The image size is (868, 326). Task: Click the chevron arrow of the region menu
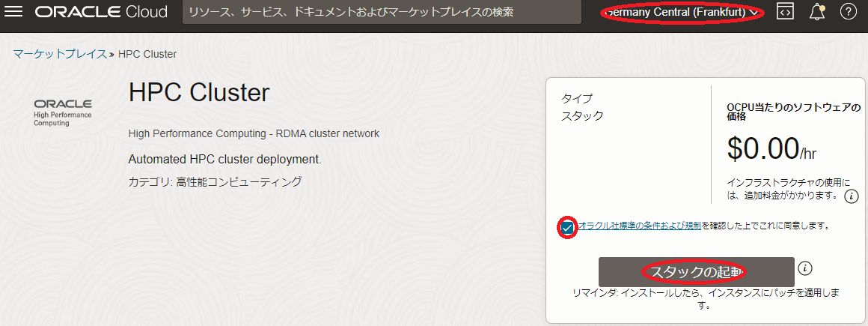[753, 13]
